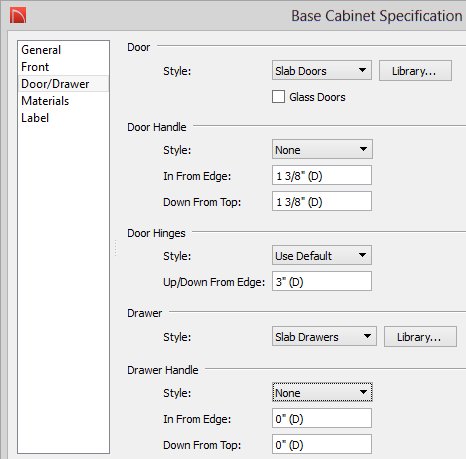Click the panel splitter grip beside the list
The image size is (466, 459).
pyautogui.click(x=116, y=248)
